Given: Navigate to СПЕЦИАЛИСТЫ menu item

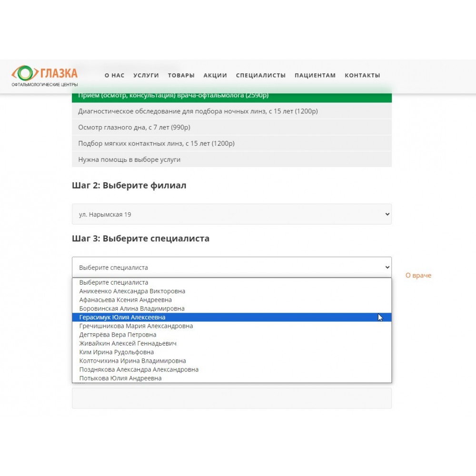Looking at the screenshot, I should [x=261, y=75].
